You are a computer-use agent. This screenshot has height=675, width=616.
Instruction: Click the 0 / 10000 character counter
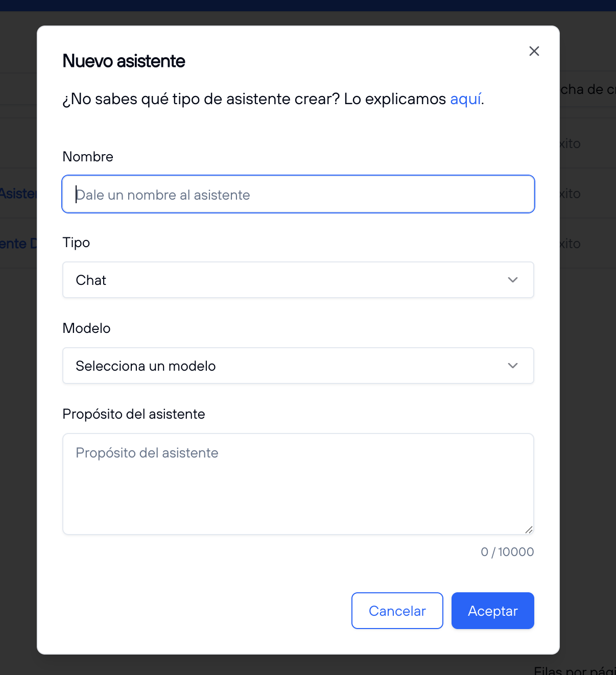point(507,551)
